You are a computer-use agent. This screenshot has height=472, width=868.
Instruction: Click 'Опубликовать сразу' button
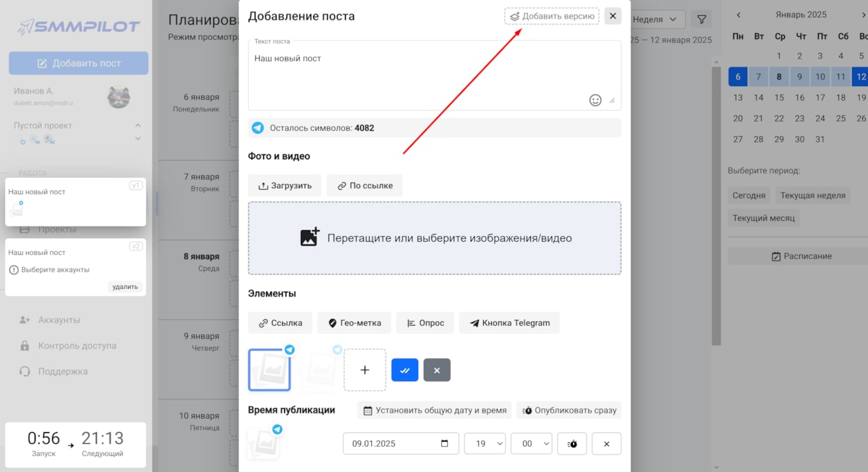569,410
